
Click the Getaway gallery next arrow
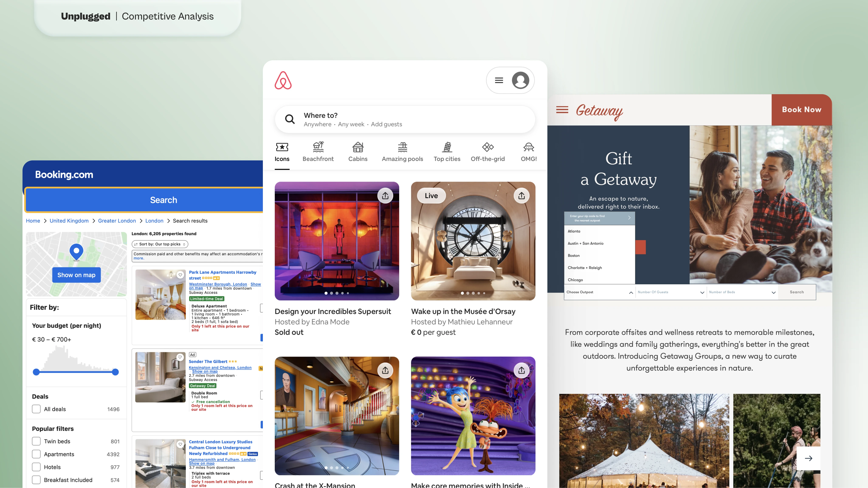tap(808, 458)
